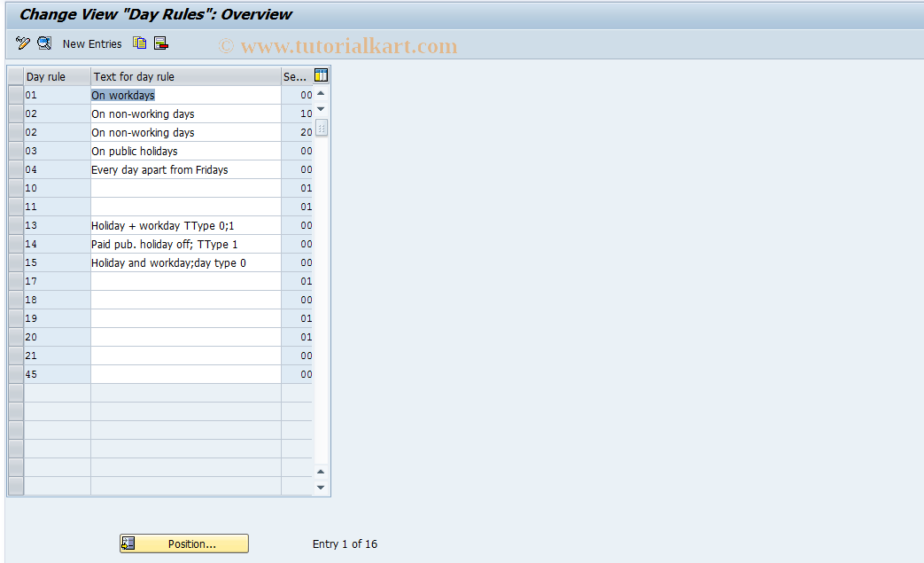Click empty text field for day rule 11
The width and height of the screenshot is (924, 563).
(x=186, y=207)
